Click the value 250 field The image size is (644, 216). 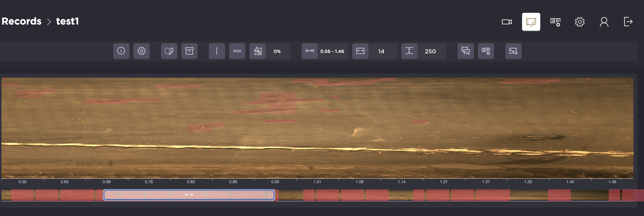pos(430,51)
